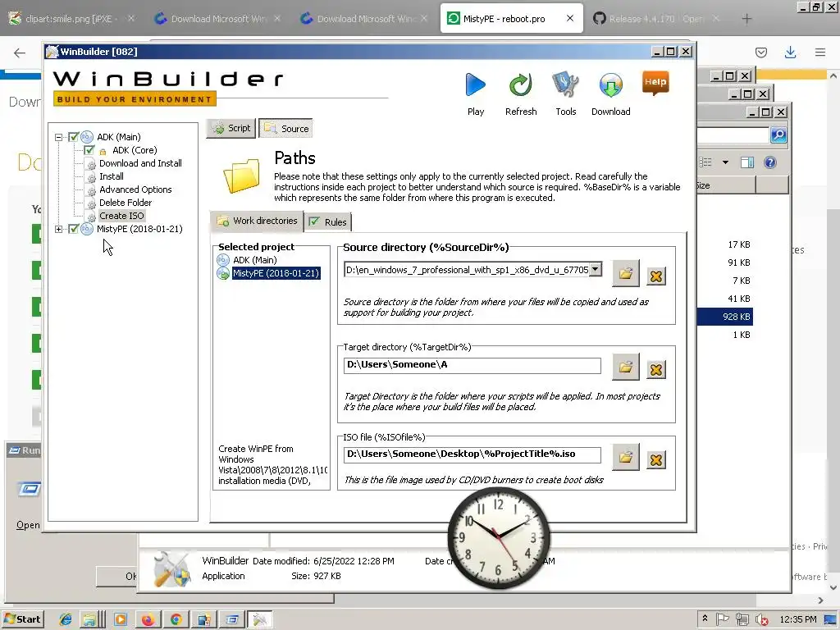
Task: Clear the ISO file path with X
Action: pos(655,459)
